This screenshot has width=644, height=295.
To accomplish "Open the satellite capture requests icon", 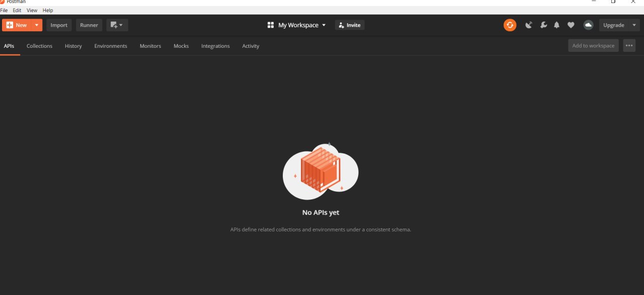I will pyautogui.click(x=529, y=25).
